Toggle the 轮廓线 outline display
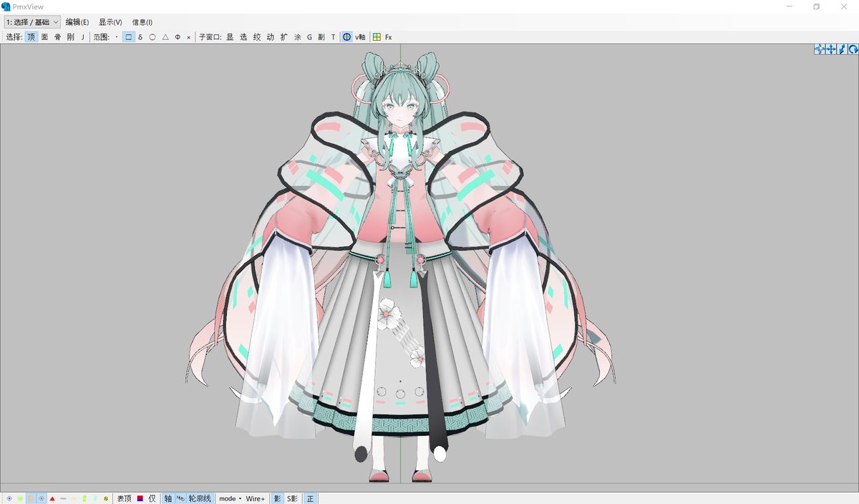 pyautogui.click(x=200, y=498)
